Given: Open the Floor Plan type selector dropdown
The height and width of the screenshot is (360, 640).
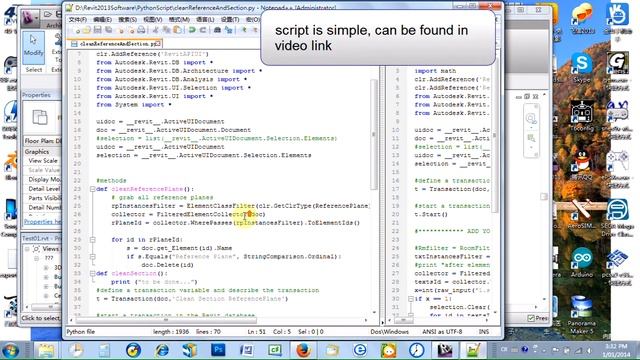Looking at the screenshot, I should (42, 141).
